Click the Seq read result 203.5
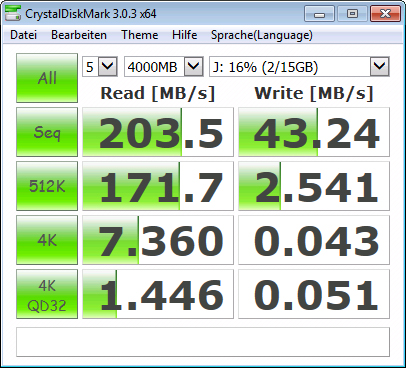This screenshot has height=368, width=406. [x=158, y=132]
